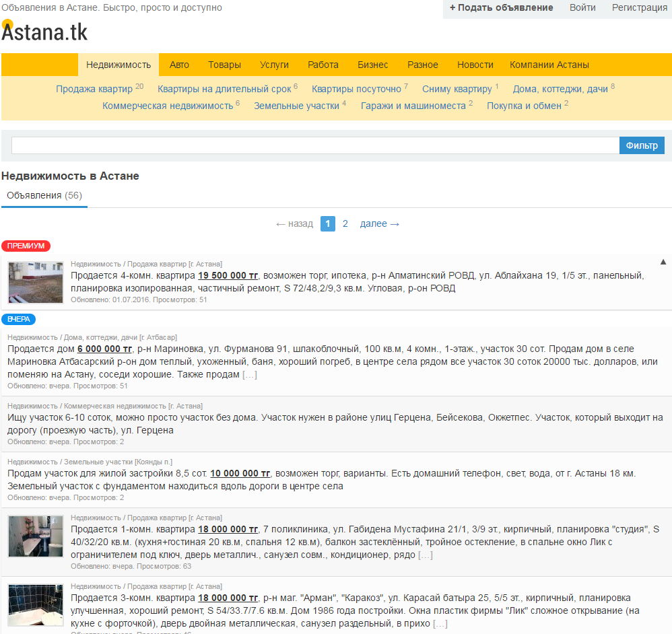Expand truncated text of Мариновка house listing
Image resolution: width=672 pixels, height=634 pixels.
tap(249, 375)
